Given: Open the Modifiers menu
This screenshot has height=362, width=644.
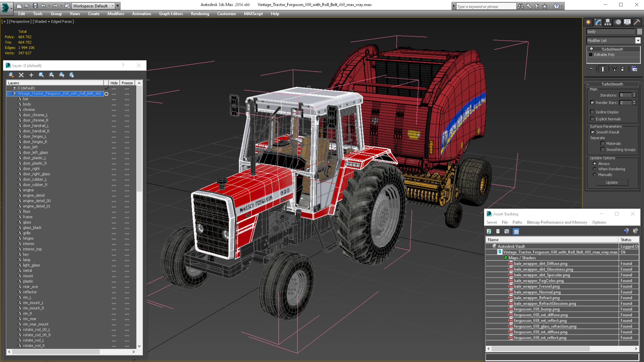Looking at the screenshot, I should (x=116, y=14).
